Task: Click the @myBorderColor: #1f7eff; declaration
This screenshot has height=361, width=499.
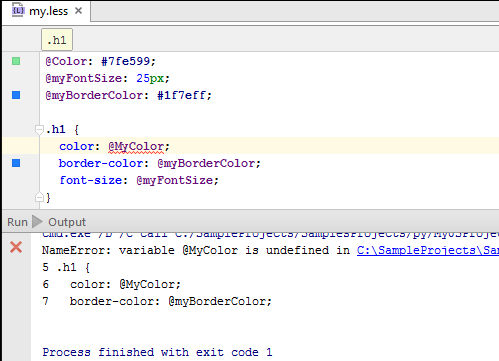Action: (129, 95)
